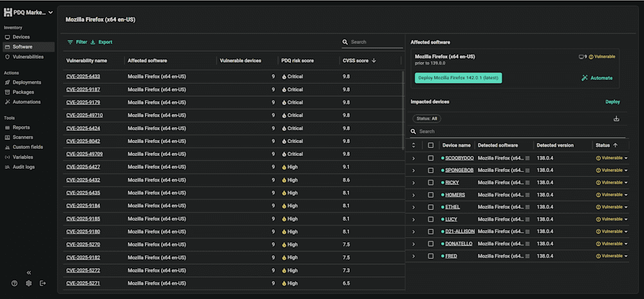Expand the HOMERS device row

413,195
